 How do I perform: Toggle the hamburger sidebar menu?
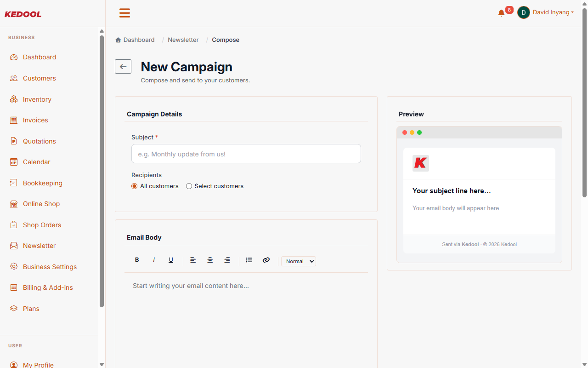pyautogui.click(x=124, y=13)
